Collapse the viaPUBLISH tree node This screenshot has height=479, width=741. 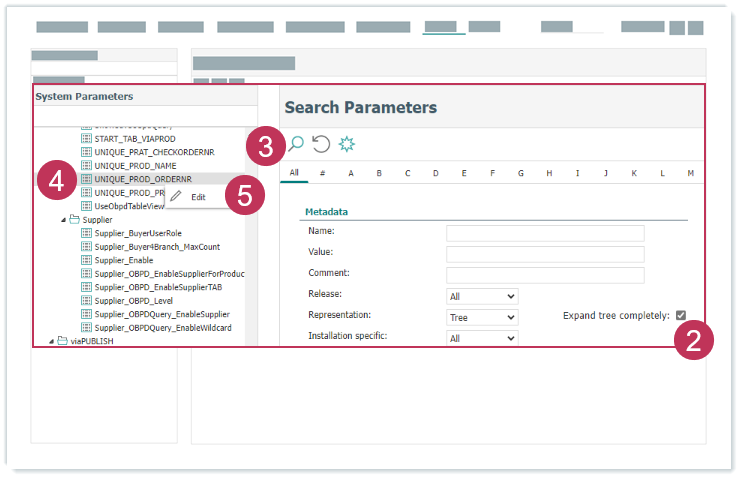pyautogui.click(x=51, y=341)
